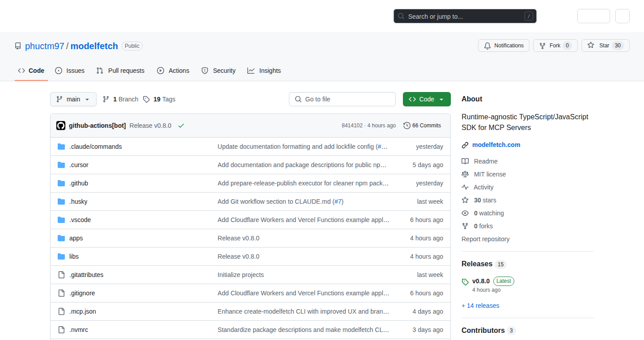Open the Issues tab

coord(70,71)
